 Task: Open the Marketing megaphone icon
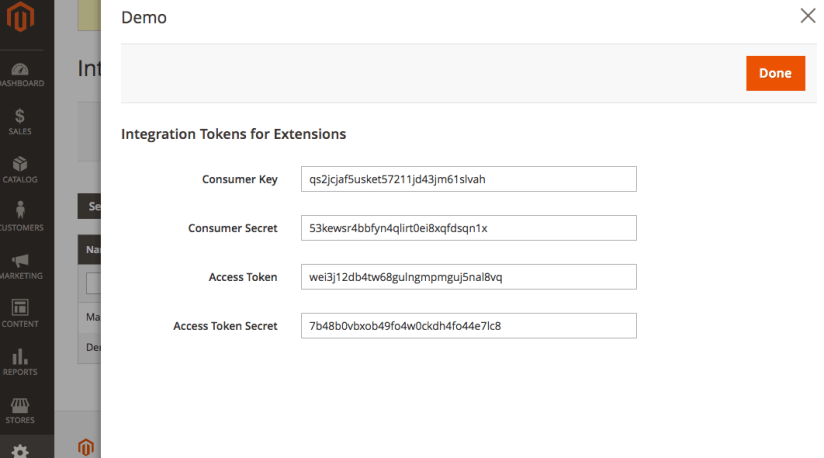pos(20,266)
